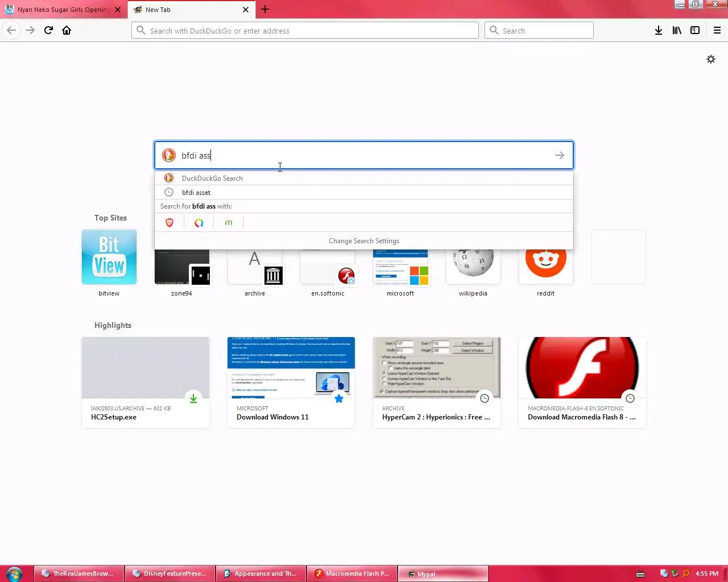Switch to DisneyFeaturePrese... taskbar window
Screen dimensions: 728x582
(x=170, y=573)
